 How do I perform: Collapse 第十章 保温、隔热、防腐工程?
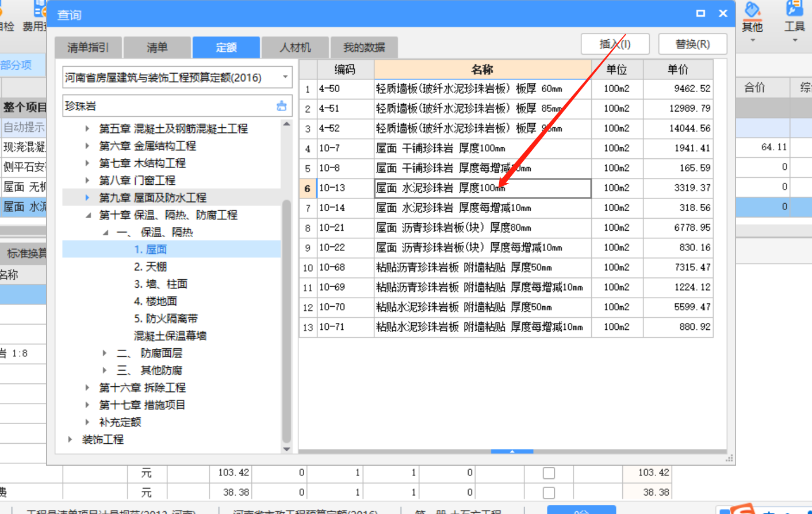[87, 215]
